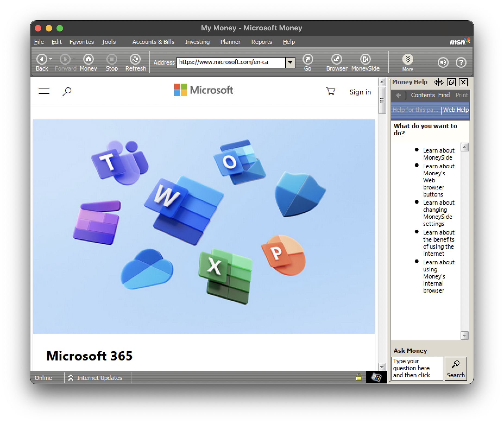Open Learn about changing MoneySide settings
Image resolution: width=504 pixels, height=424 pixels.
pos(438,213)
